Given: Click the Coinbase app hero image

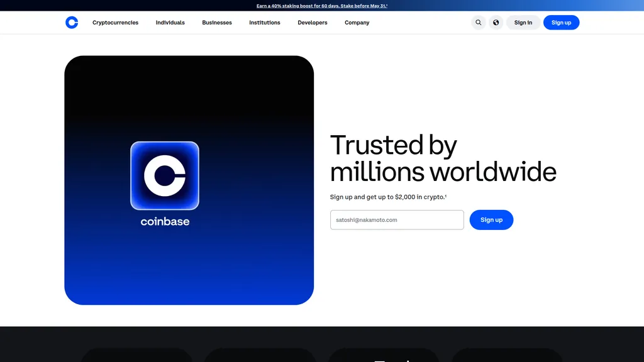Looking at the screenshot, I should 189,180.
